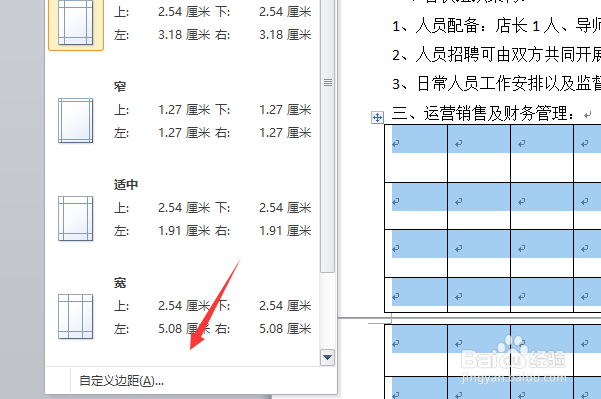The height and width of the screenshot is (399, 601).
Task: Click Narrow preset's 上: 1.27 厘米 value
Action: coord(184,110)
